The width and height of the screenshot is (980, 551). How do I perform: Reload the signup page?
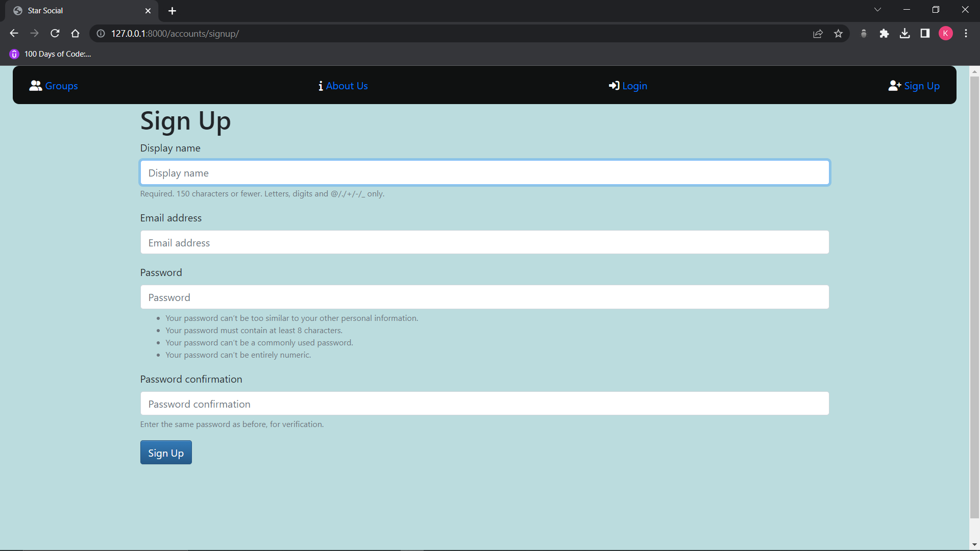(x=55, y=34)
